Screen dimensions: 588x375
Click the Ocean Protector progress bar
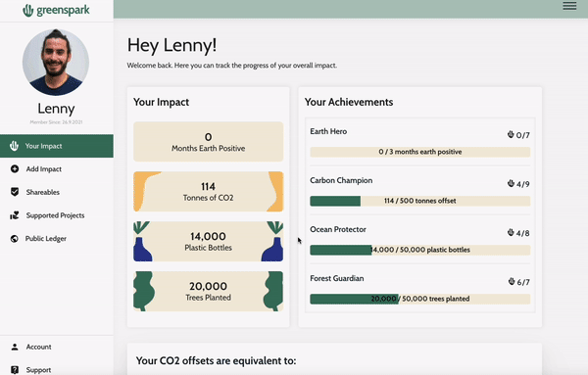[420, 250]
